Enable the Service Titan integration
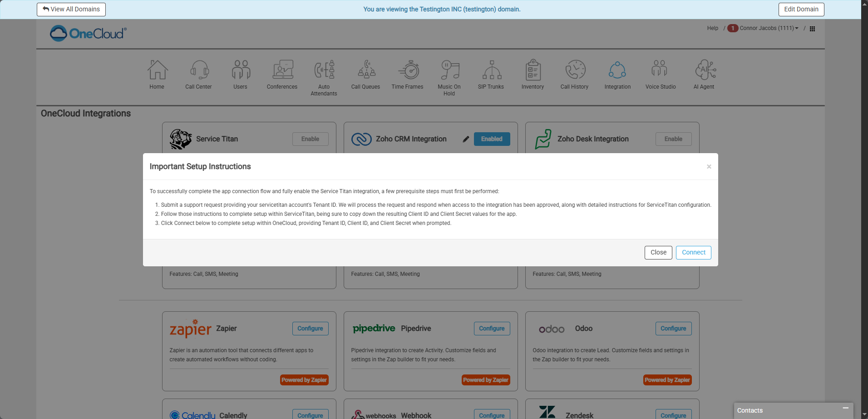This screenshot has height=419, width=868. [x=310, y=139]
